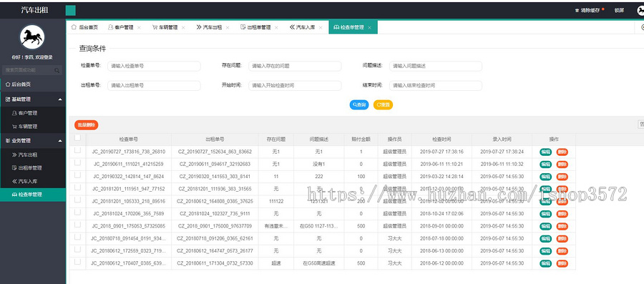Switch to the 汽车入库 tab
Screen dimensions: 644x284
302,27
